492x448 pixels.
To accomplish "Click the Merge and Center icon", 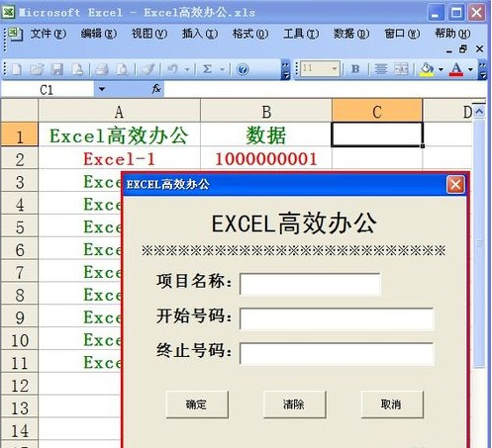I will pos(402,69).
